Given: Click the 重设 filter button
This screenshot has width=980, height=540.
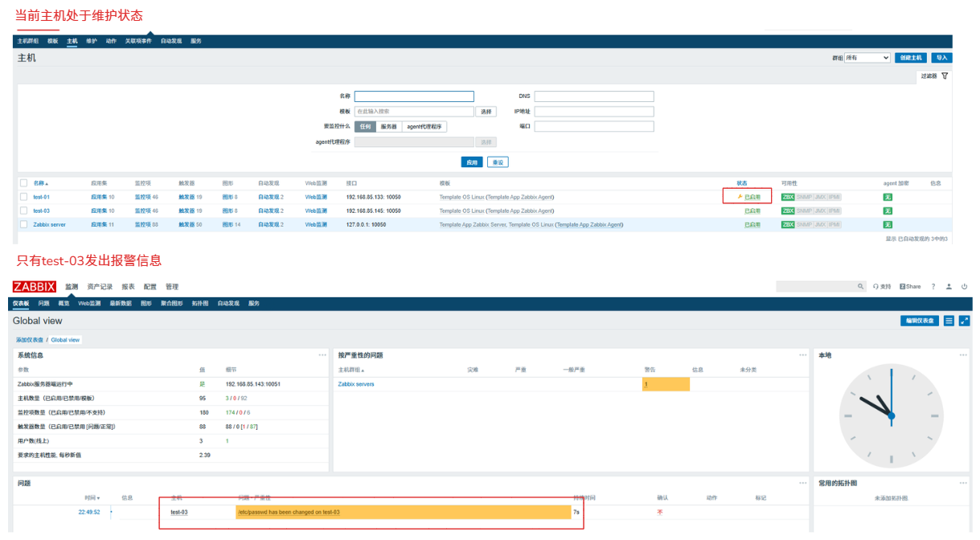Looking at the screenshot, I should [498, 162].
